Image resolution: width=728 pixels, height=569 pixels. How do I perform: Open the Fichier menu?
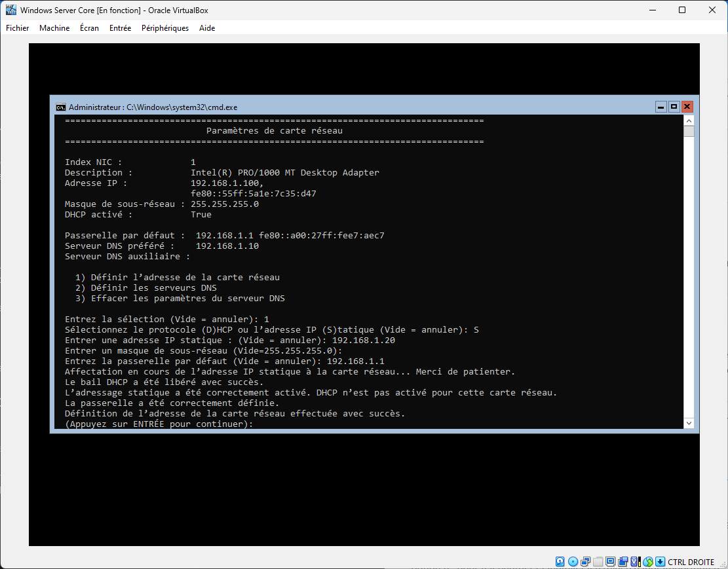coord(17,28)
